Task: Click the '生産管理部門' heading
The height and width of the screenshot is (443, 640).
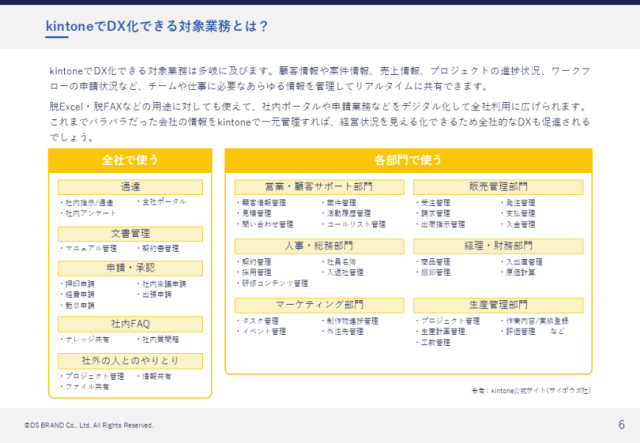Action: [498, 305]
